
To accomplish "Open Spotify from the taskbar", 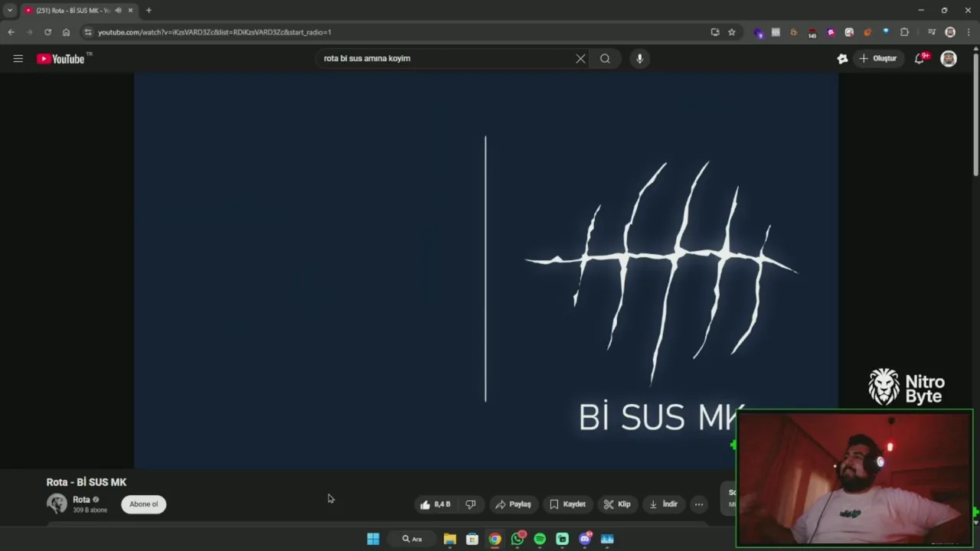I will click(540, 539).
